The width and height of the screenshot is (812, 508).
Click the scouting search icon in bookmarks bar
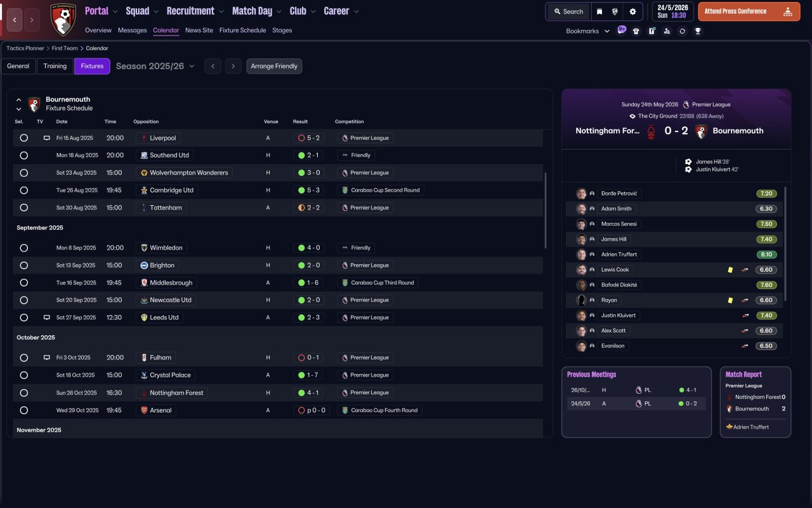tap(667, 31)
